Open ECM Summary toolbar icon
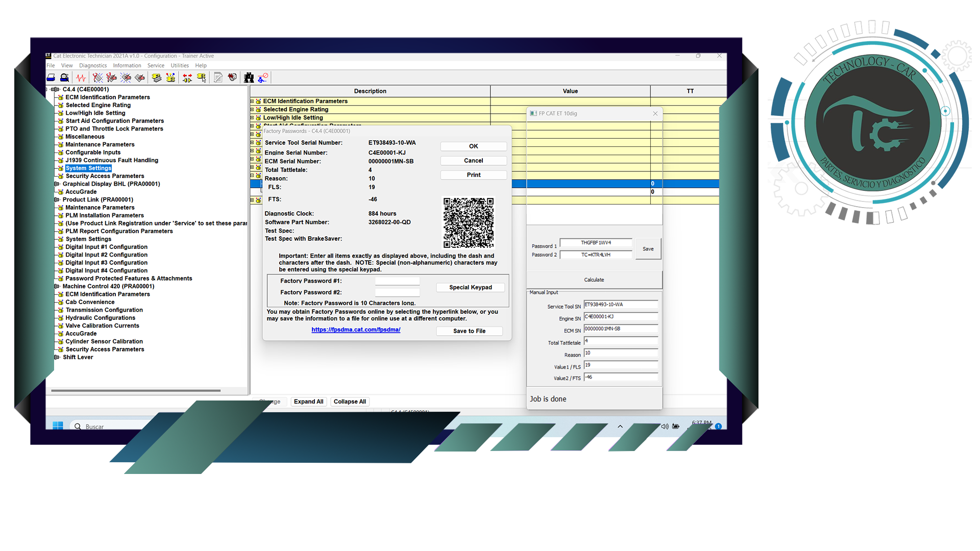This screenshot has height=551, width=980. [157, 78]
